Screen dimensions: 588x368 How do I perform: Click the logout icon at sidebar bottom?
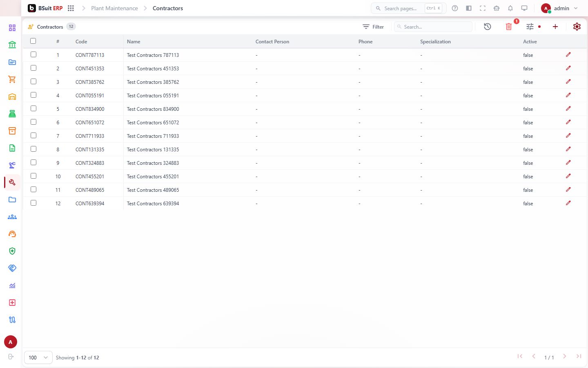click(x=11, y=357)
